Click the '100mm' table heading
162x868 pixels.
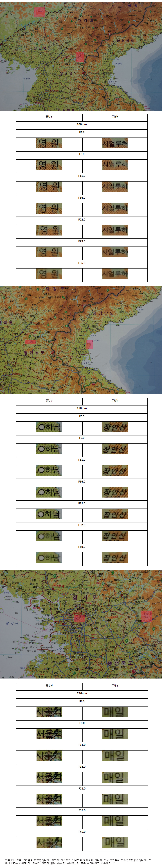click(82, 124)
